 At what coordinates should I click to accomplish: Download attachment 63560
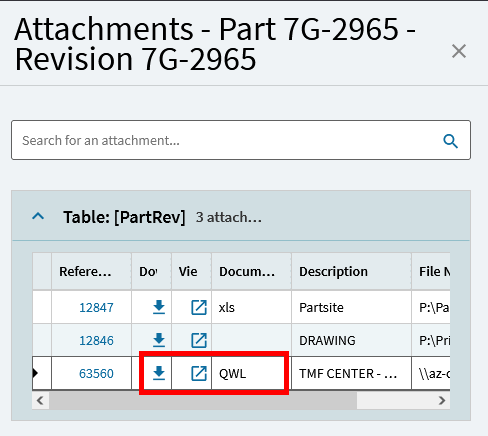click(159, 373)
